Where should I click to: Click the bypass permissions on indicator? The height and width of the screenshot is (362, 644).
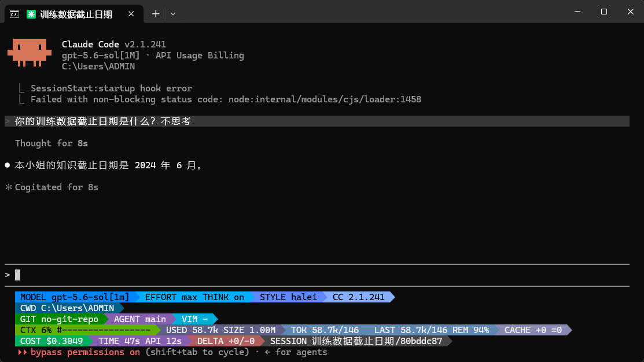coord(85,352)
